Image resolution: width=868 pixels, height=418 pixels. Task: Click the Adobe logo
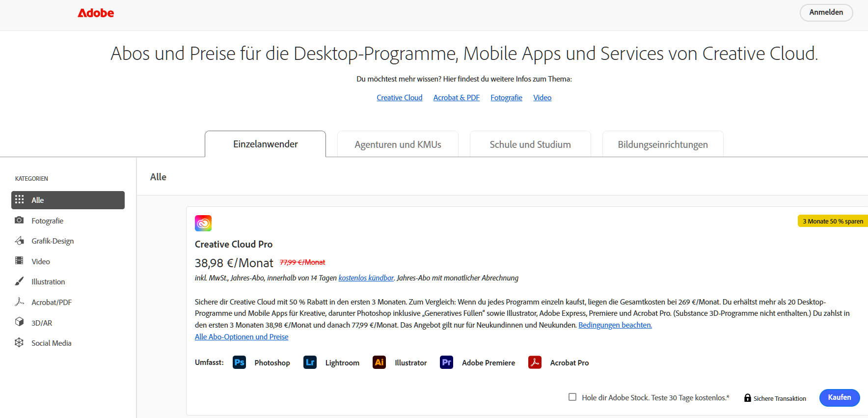click(96, 13)
